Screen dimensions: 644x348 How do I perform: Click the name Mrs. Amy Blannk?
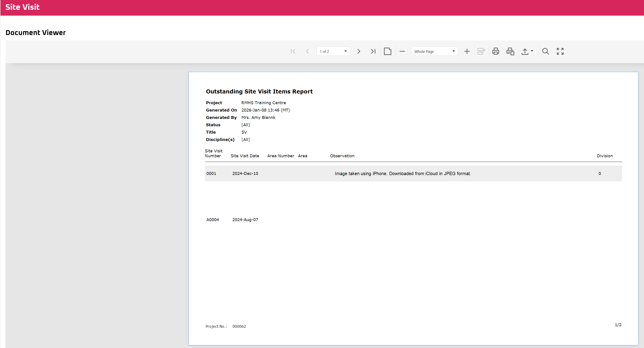pyautogui.click(x=258, y=118)
